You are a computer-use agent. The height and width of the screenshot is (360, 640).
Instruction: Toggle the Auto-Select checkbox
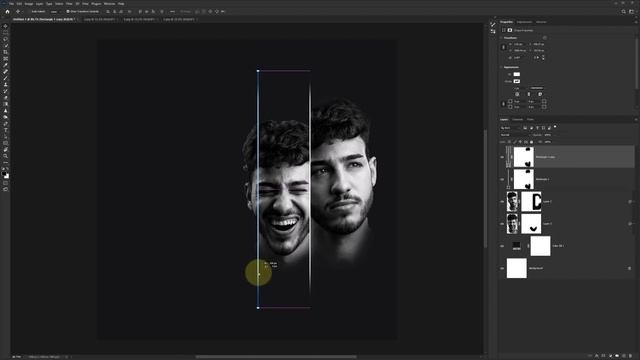(x=29, y=11)
